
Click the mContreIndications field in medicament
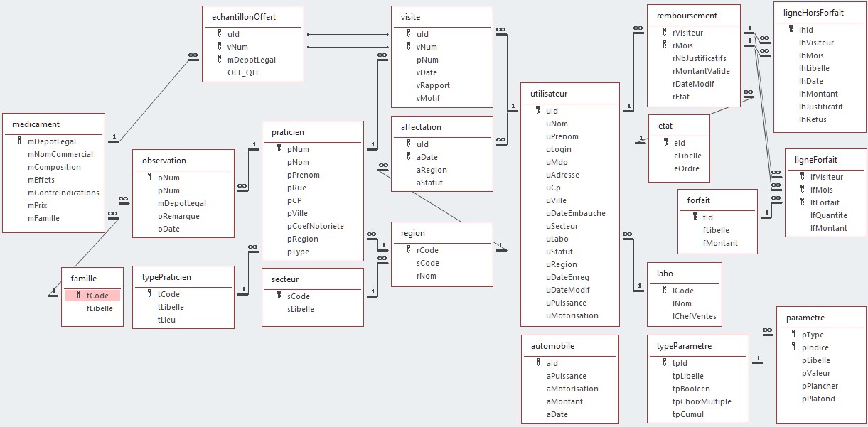click(63, 193)
